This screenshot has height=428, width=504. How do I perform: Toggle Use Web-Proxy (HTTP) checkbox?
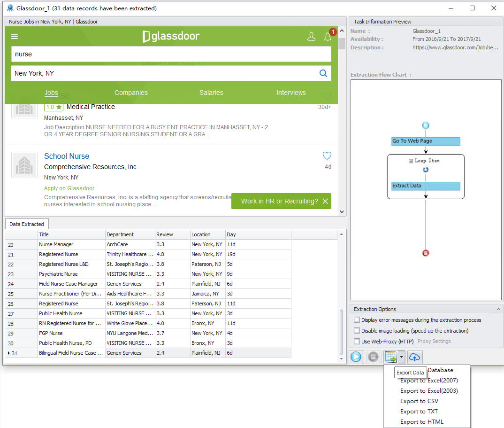(x=357, y=341)
